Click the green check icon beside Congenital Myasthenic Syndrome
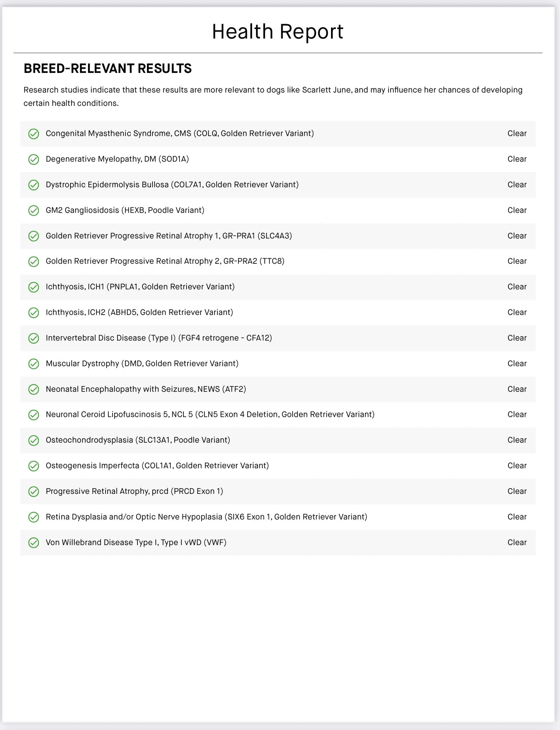 click(x=34, y=134)
